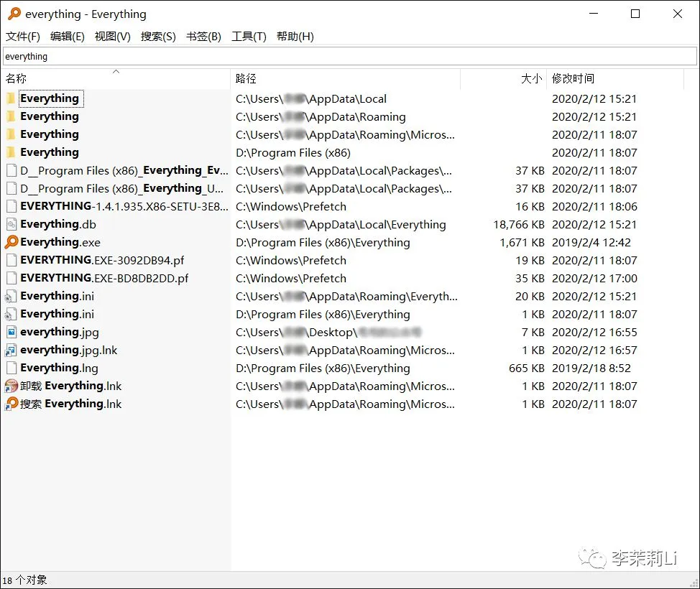The width and height of the screenshot is (700, 589).
Task: Sort by the 大小 column header
Action: point(503,78)
